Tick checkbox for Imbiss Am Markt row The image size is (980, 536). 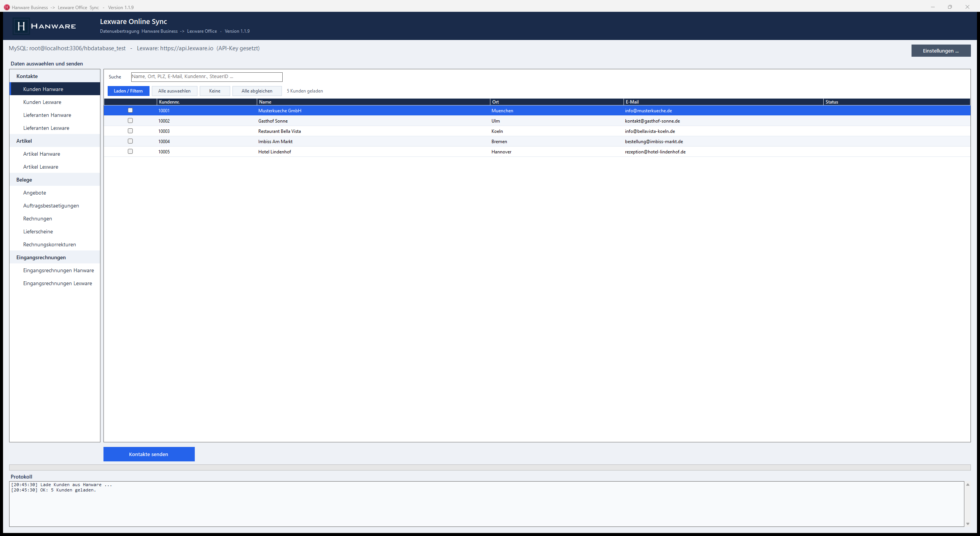(130, 141)
